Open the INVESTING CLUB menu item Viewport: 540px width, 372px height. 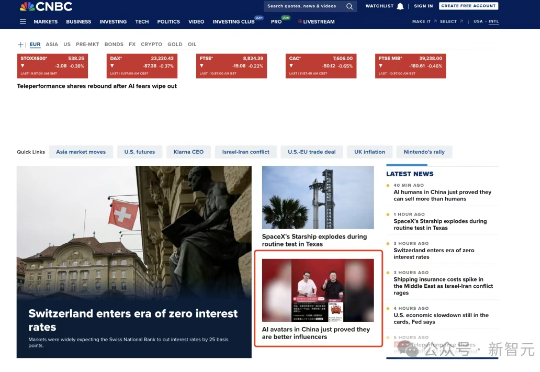233,22
